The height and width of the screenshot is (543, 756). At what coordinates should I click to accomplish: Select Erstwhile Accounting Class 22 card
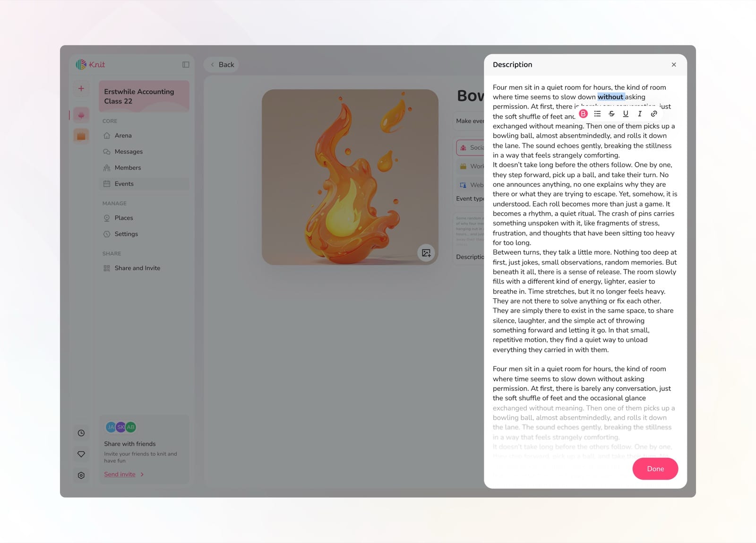tap(144, 96)
